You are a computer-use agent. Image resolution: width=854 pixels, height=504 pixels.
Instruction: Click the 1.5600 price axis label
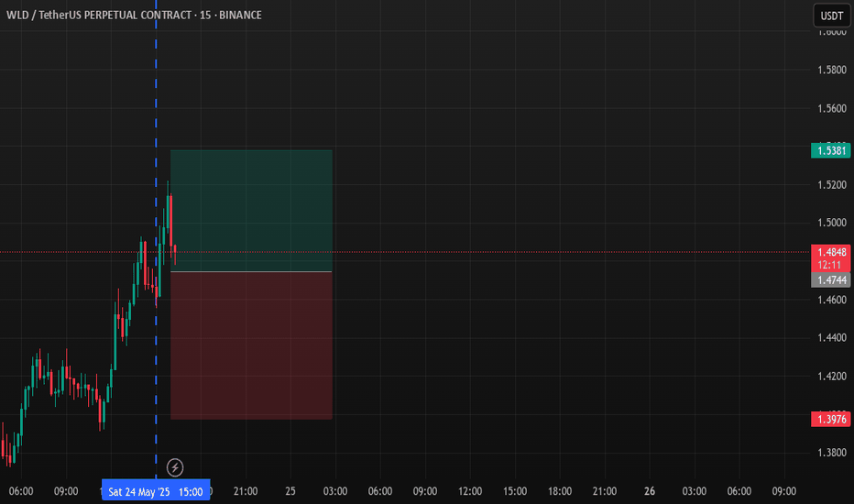[832, 108]
